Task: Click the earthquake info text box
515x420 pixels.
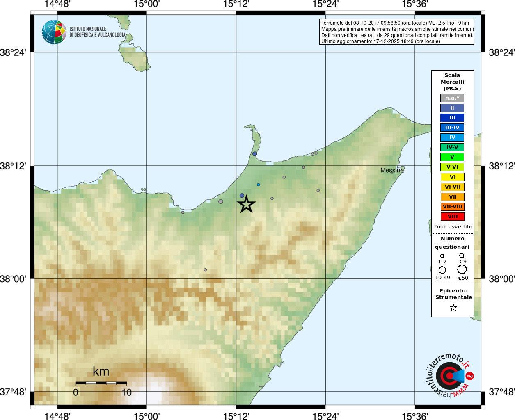Action: tap(396, 32)
